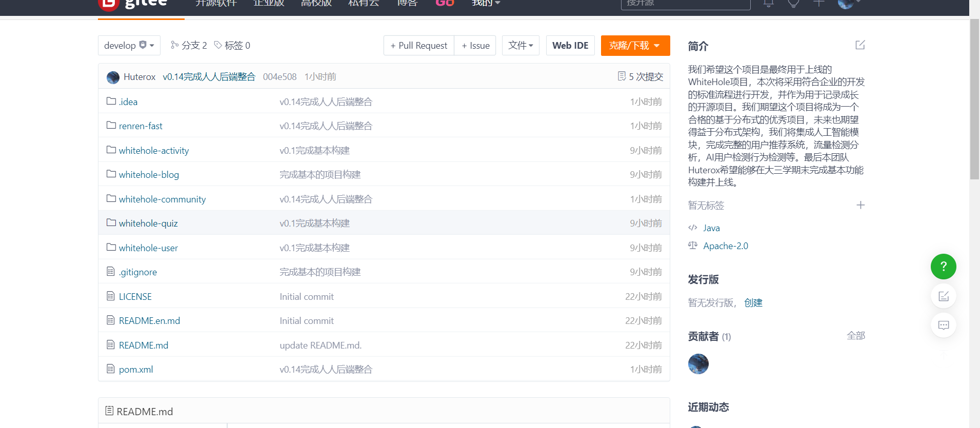
Task: Click the branch icon beside 分支 2
Action: (175, 45)
